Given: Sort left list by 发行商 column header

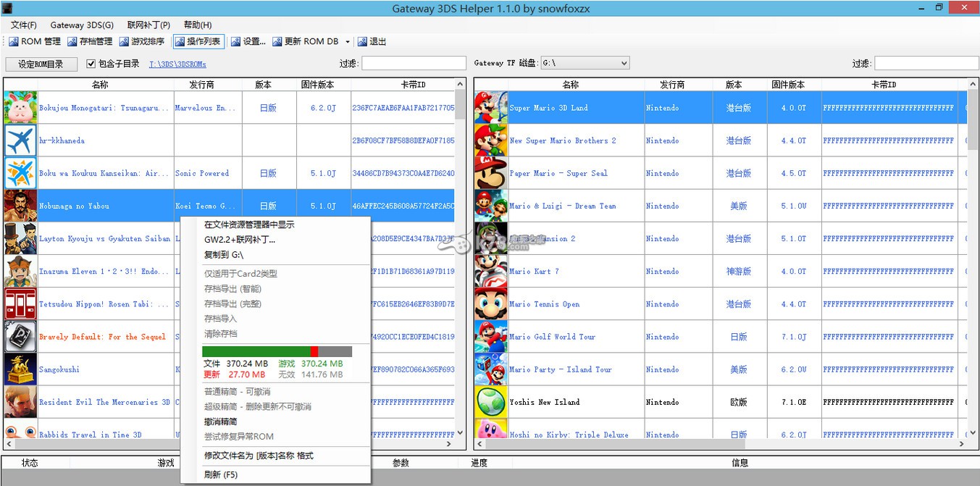Looking at the screenshot, I should point(201,85).
